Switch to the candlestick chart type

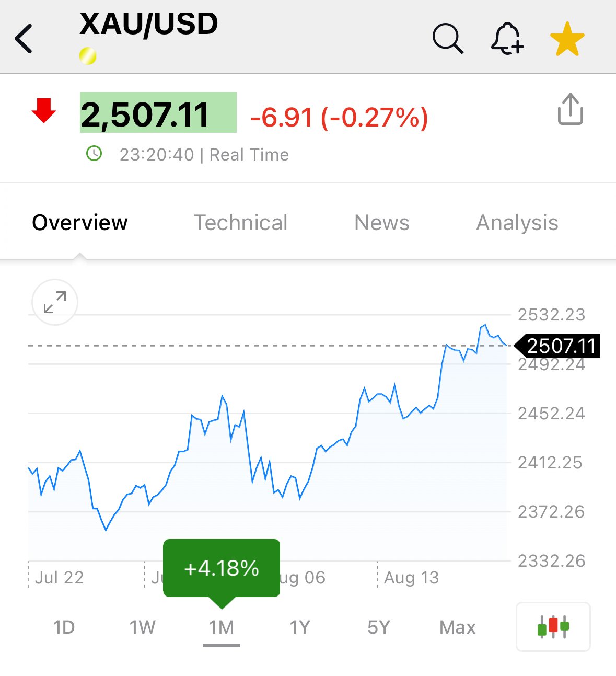553,627
